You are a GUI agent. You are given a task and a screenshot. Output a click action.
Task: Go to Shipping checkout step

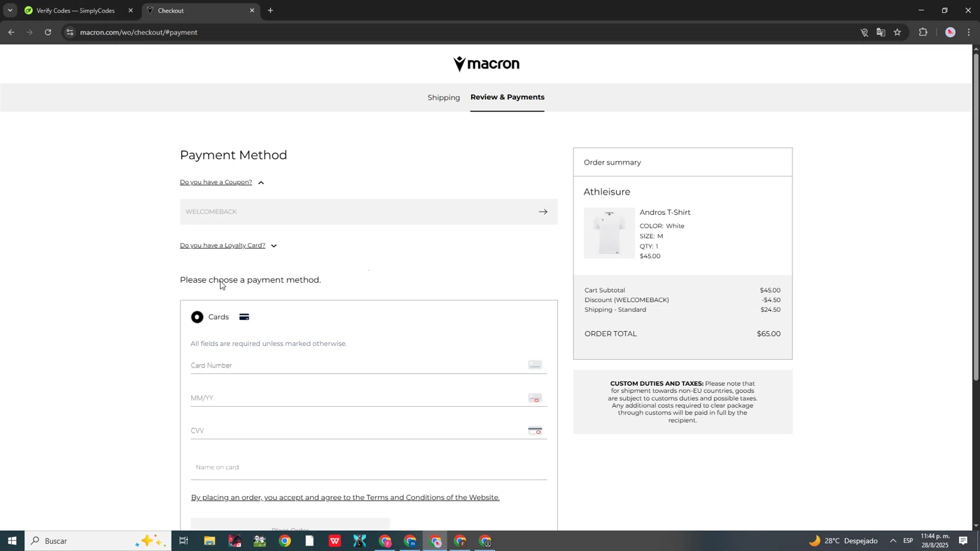point(444,97)
